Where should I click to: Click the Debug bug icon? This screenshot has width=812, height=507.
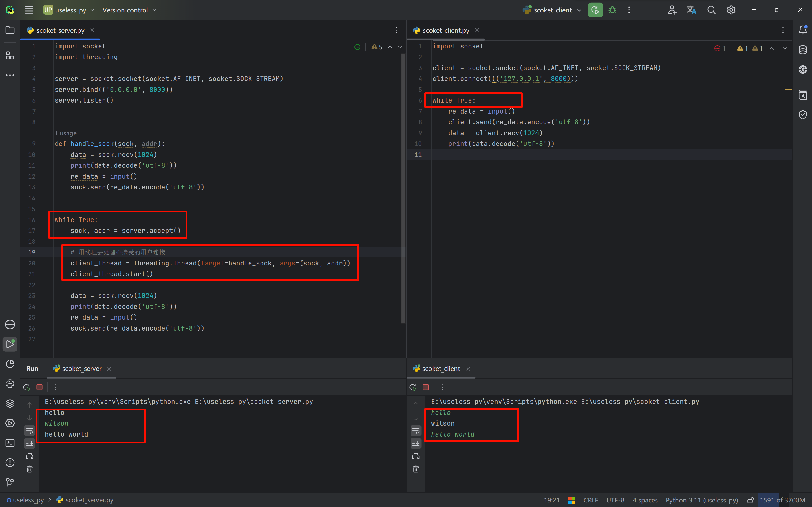[x=612, y=10]
